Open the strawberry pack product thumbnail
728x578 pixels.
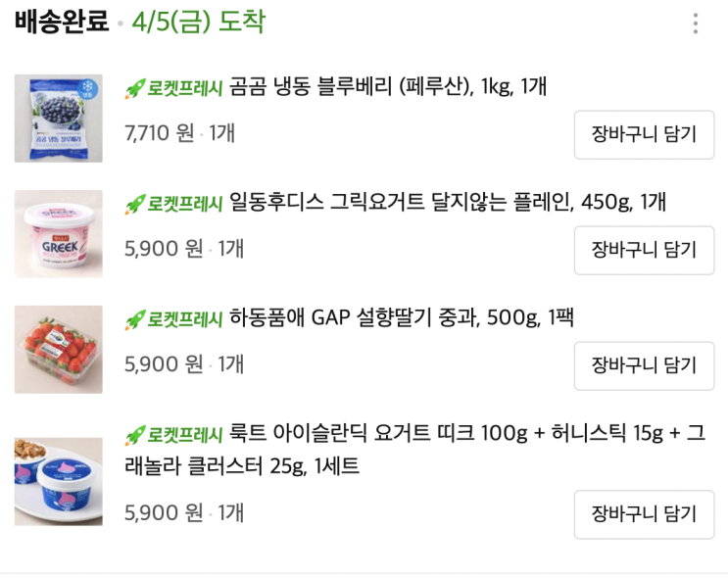pyautogui.click(x=59, y=350)
